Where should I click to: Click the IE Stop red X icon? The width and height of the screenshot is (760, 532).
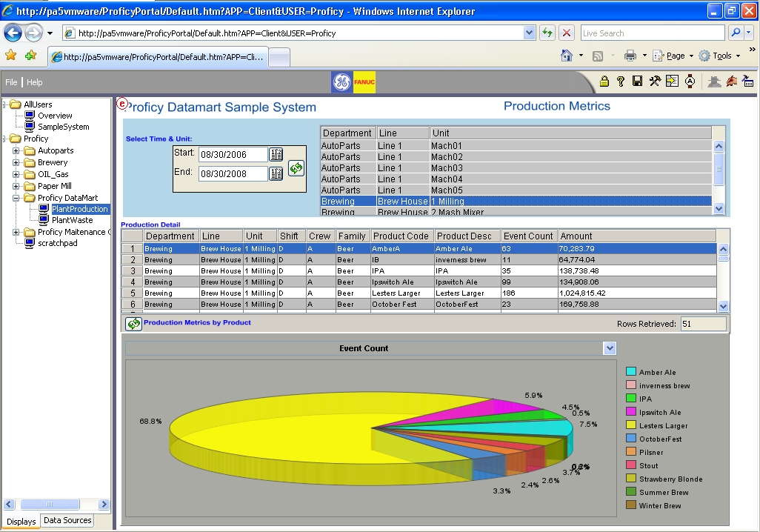pos(566,33)
